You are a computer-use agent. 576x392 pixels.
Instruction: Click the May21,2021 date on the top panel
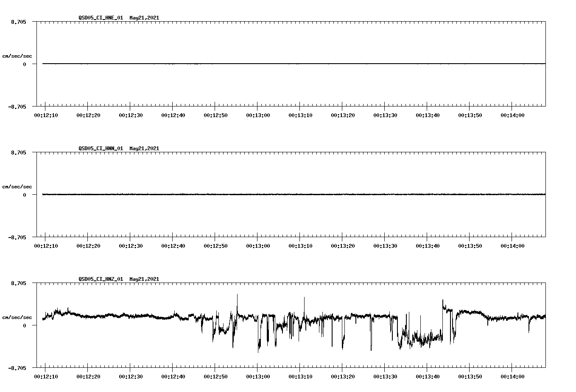click(x=144, y=18)
